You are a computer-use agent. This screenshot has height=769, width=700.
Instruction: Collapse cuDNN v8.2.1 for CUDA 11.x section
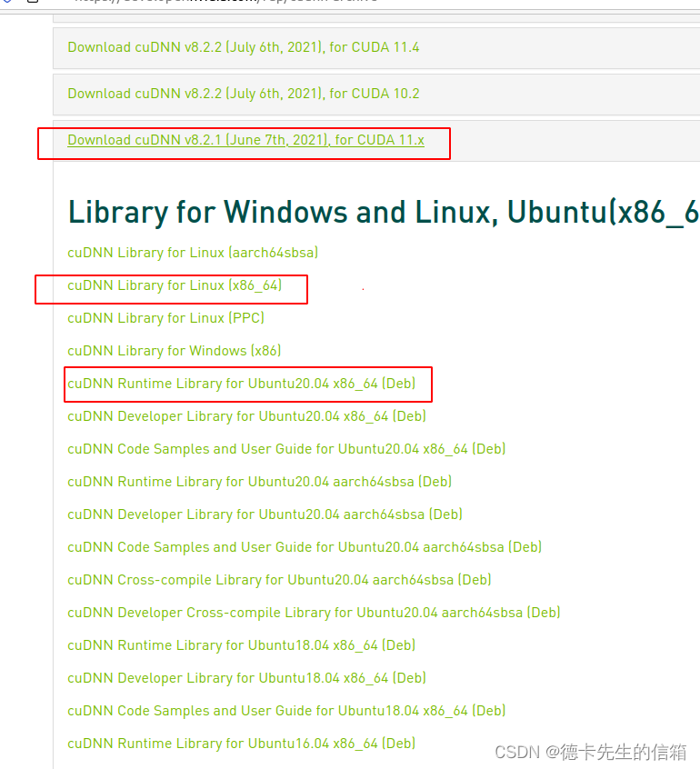(x=245, y=140)
